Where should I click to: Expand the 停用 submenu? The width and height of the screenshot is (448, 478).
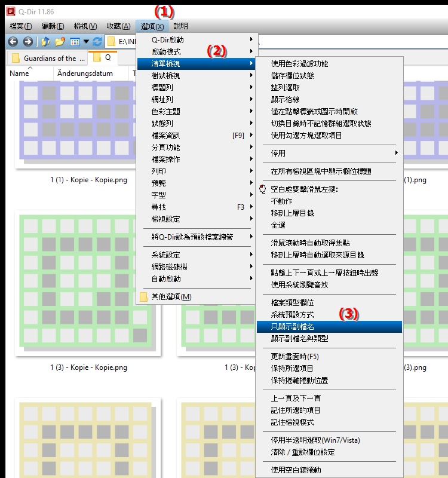click(330, 154)
